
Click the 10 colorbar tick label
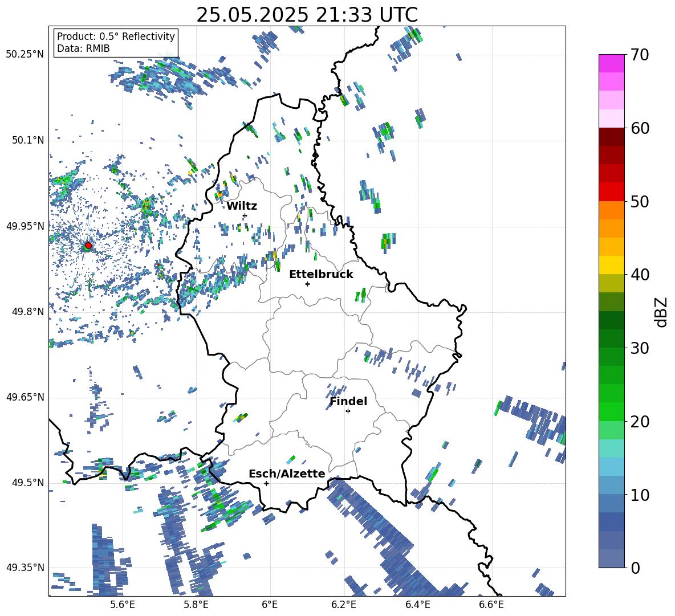[x=640, y=495]
